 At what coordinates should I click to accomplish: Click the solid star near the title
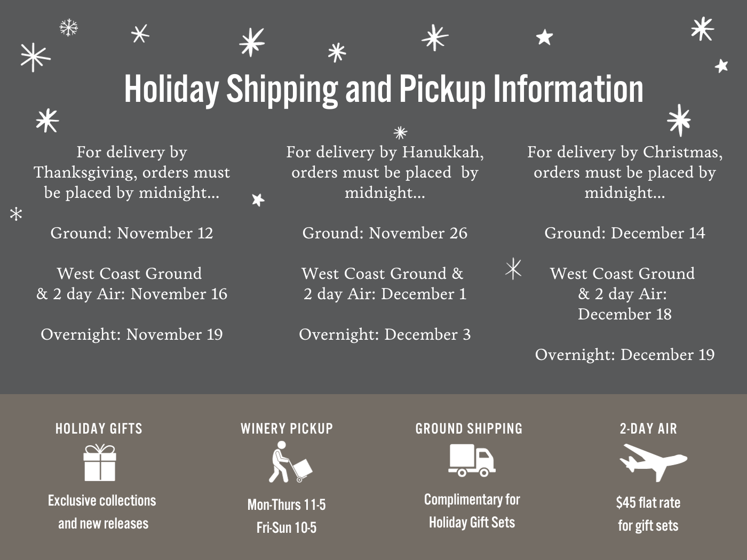coord(545,37)
